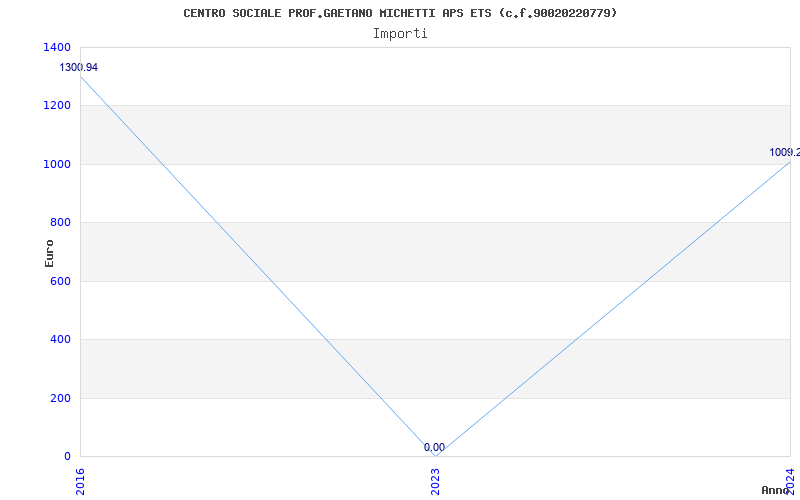Image resolution: width=800 pixels, height=500 pixels.
Task: Select the 1300.94 data label
Action: [79, 67]
